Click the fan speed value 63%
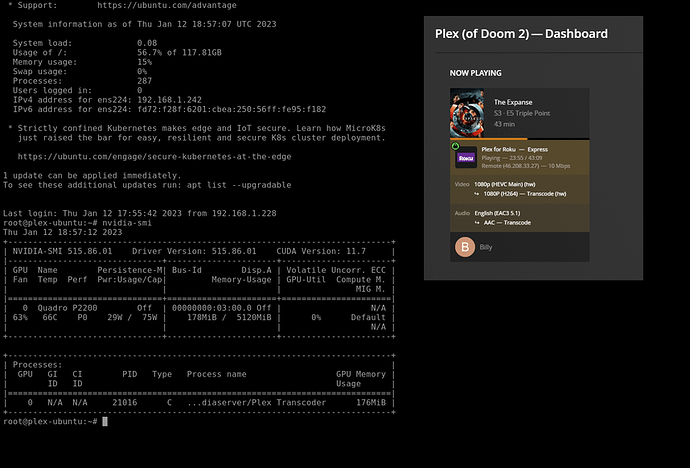Viewport: 690px width, 468px height. (20, 318)
